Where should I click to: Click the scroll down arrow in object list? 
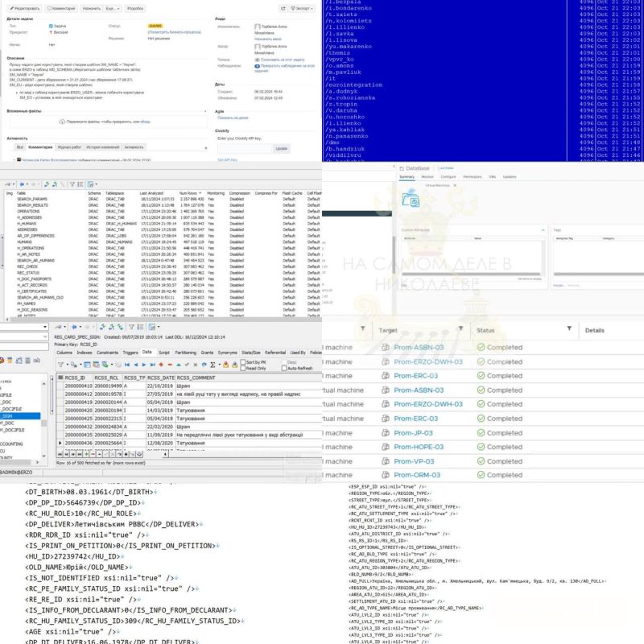click(x=44, y=456)
